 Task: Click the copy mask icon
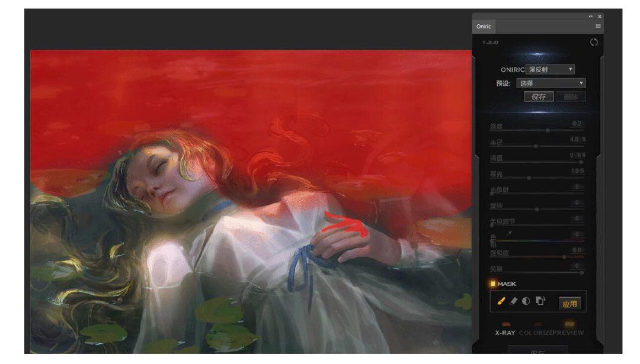pyautogui.click(x=540, y=301)
